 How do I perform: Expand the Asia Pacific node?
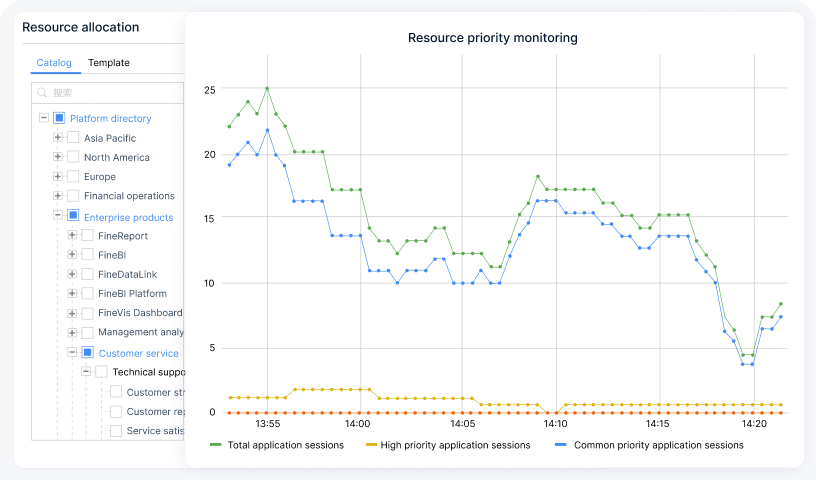(58, 138)
